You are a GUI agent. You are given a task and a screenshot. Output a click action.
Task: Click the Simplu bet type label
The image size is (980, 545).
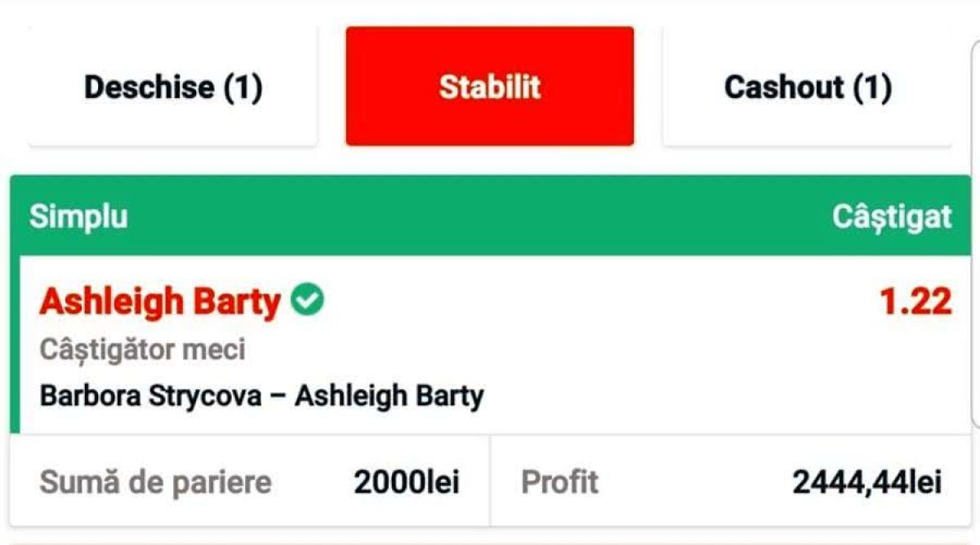point(78,217)
